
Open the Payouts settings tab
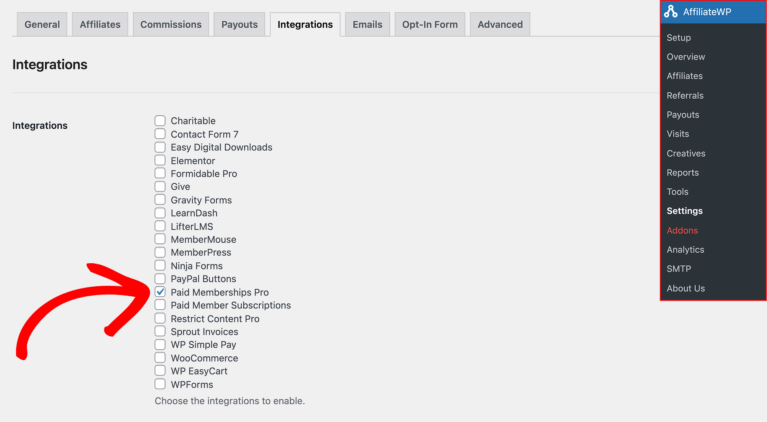click(x=239, y=25)
